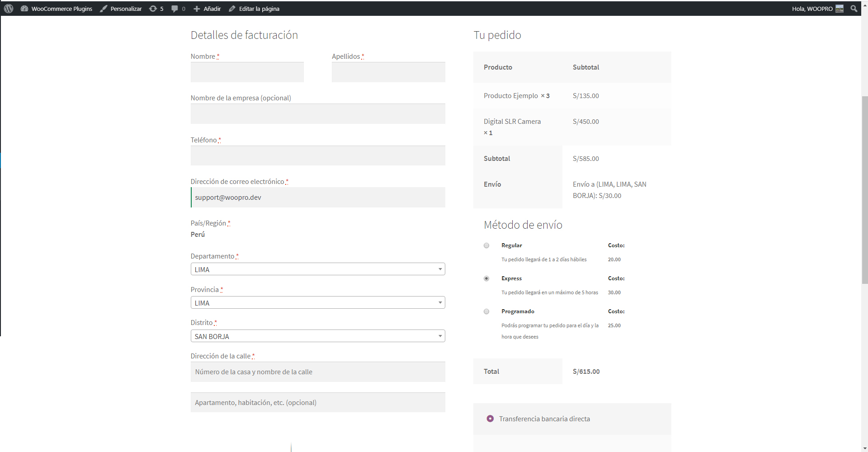Select Transferencia bancaria directa payment

490,419
